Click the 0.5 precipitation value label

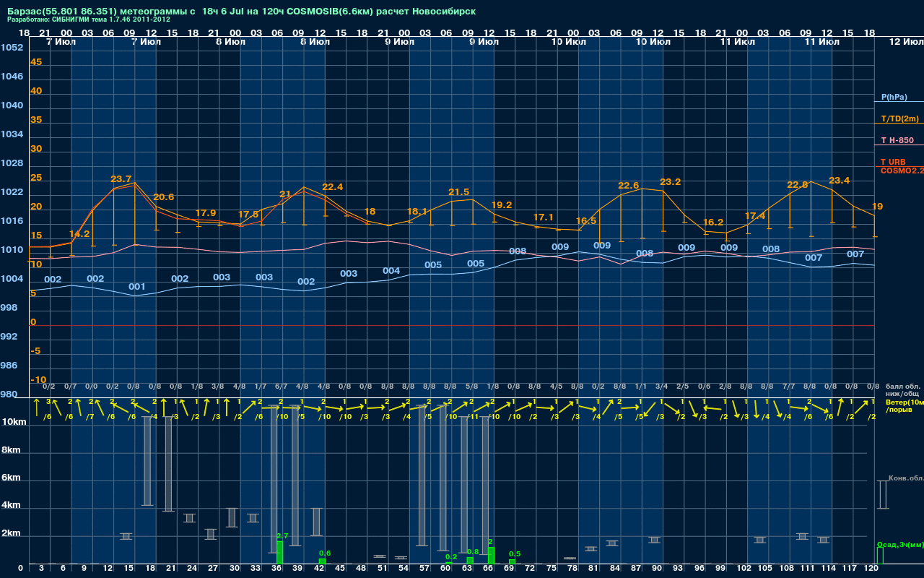pyautogui.click(x=515, y=554)
